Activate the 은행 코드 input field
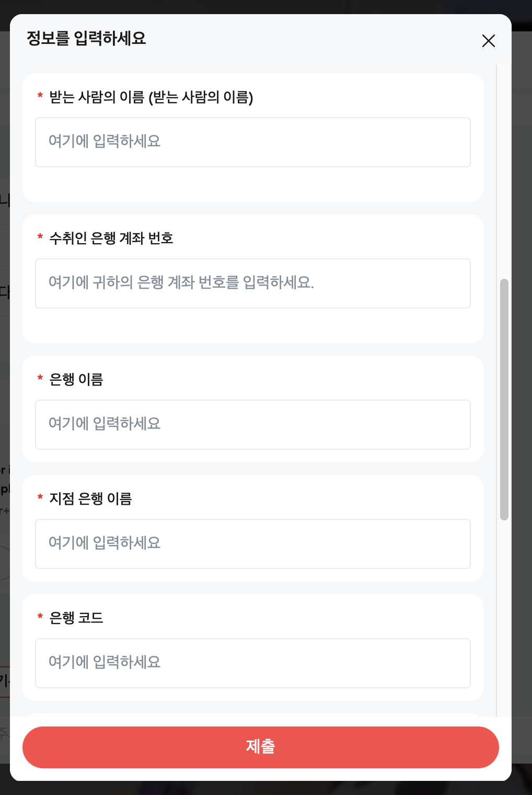 (x=253, y=663)
